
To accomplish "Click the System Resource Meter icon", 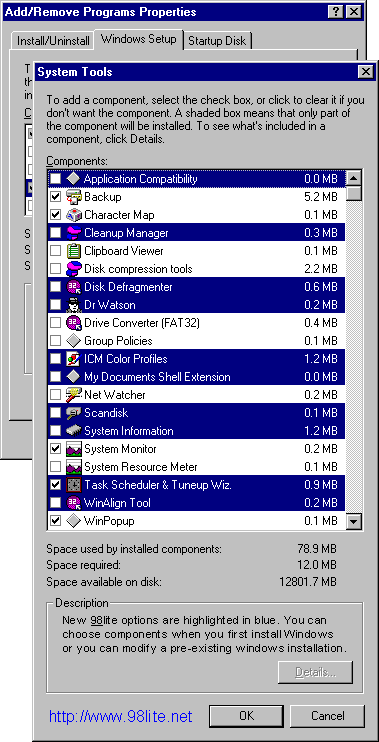I will pyautogui.click(x=73, y=467).
